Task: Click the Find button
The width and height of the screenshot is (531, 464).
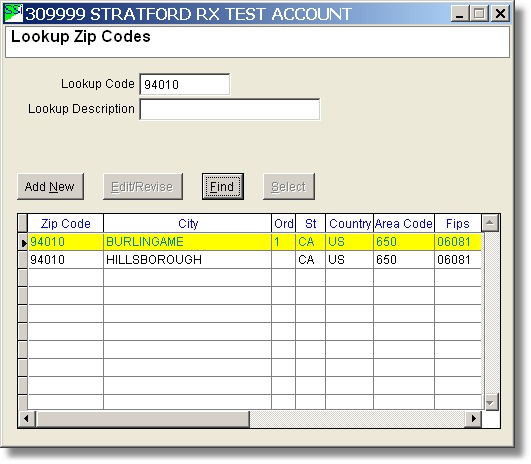Action: (x=222, y=187)
